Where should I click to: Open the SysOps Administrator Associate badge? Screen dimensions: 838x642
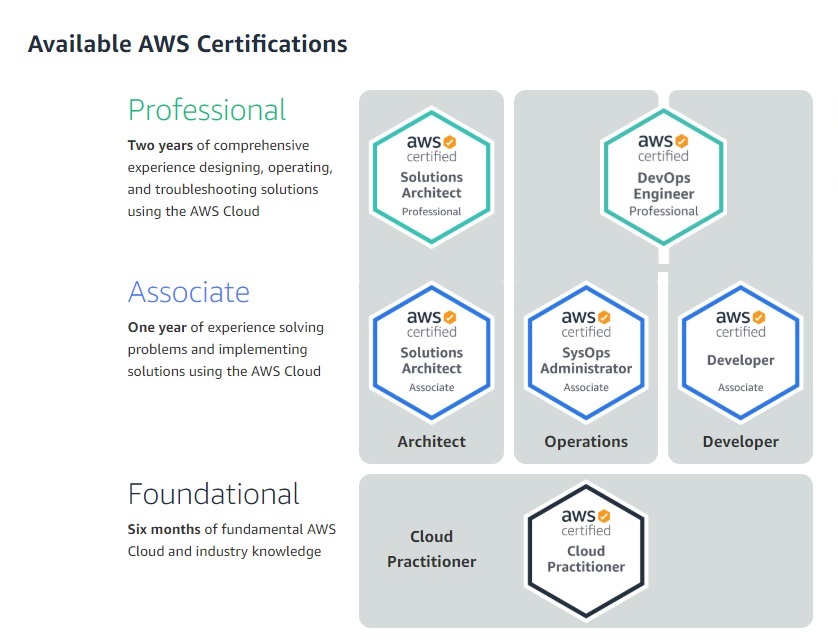(x=586, y=352)
